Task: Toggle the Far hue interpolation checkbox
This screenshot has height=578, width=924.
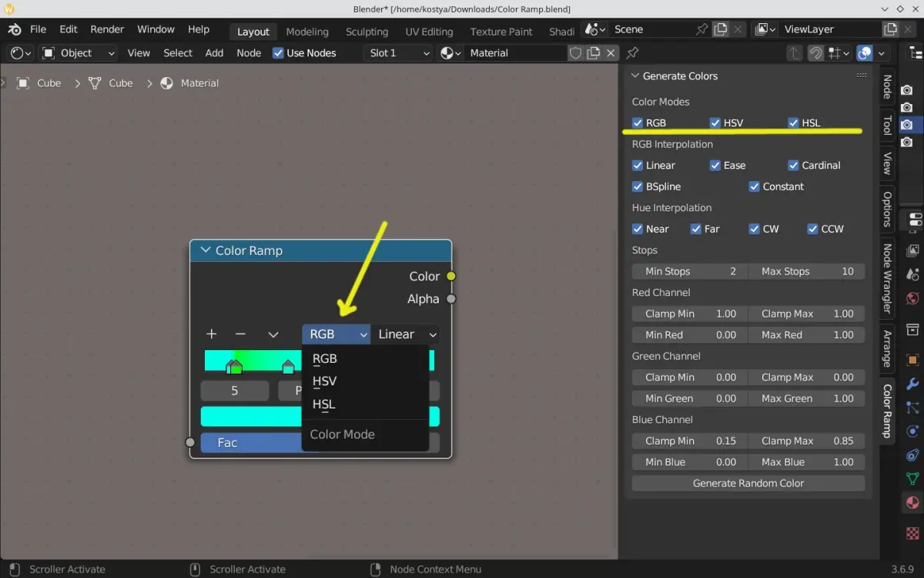Action: tap(696, 229)
